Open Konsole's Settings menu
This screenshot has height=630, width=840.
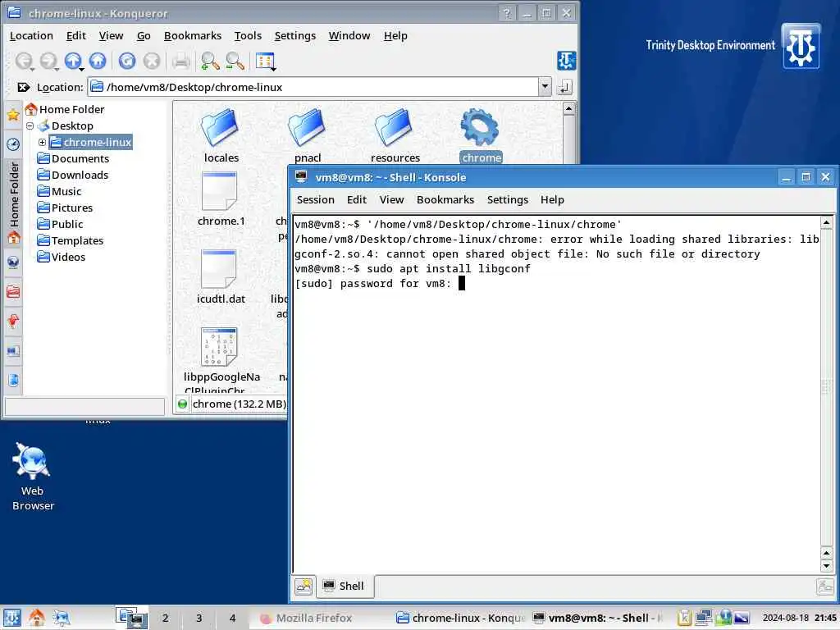(507, 200)
